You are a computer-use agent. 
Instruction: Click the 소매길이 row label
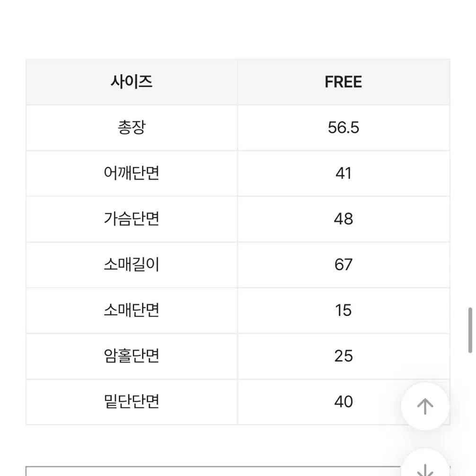(x=132, y=264)
